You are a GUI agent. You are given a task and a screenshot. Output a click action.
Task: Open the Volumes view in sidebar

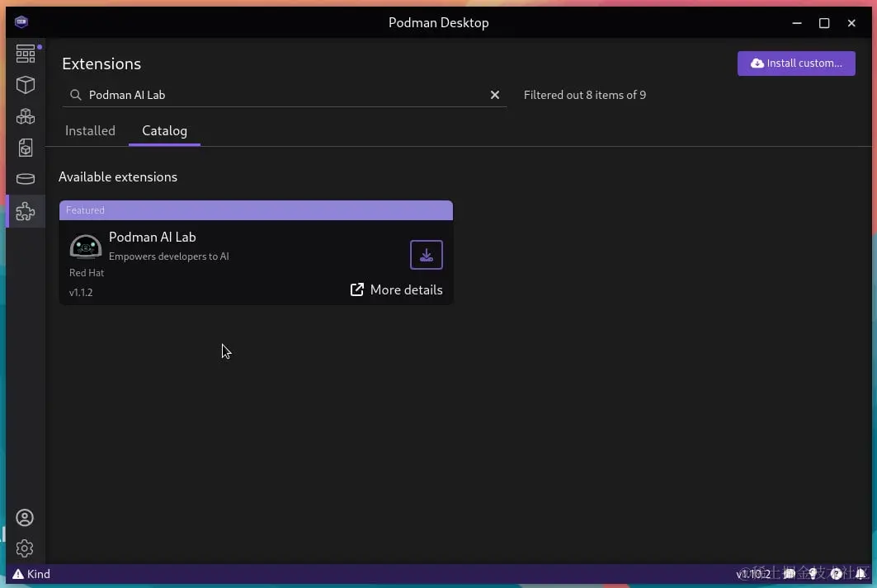(26, 179)
